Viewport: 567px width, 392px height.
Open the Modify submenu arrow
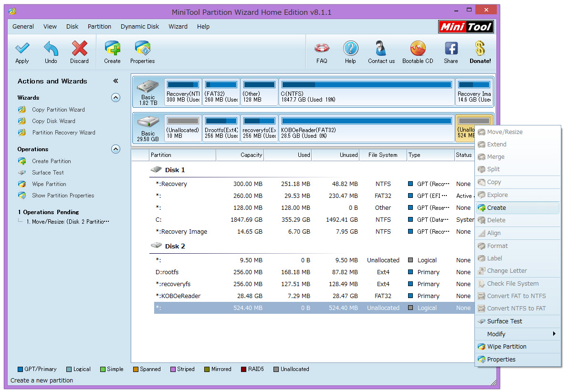pyautogui.click(x=554, y=334)
